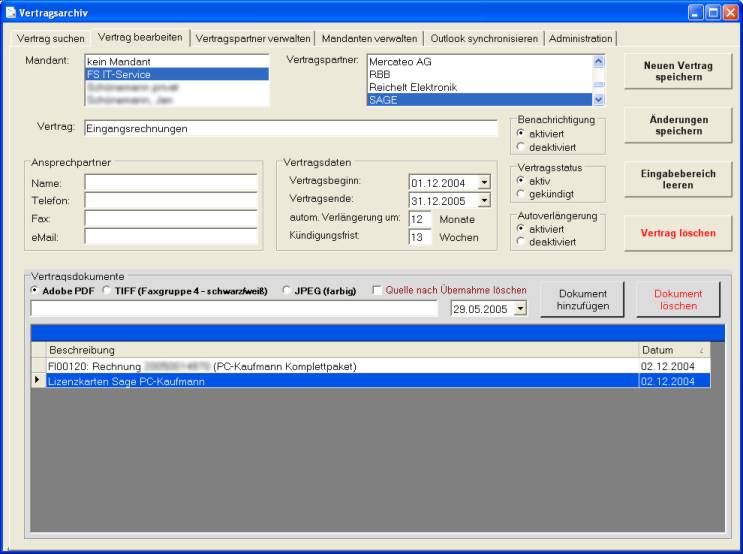The width and height of the screenshot is (743, 554).
Task: Go to Vertragspartner verwalten tab
Action: (x=253, y=38)
